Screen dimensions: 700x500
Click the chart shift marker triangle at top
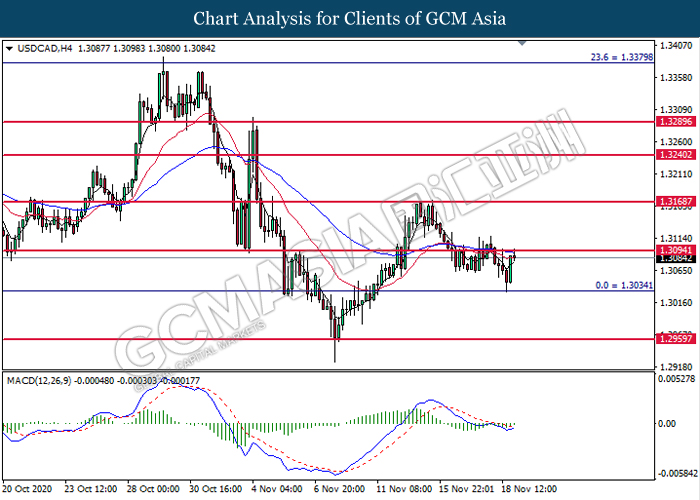point(522,43)
